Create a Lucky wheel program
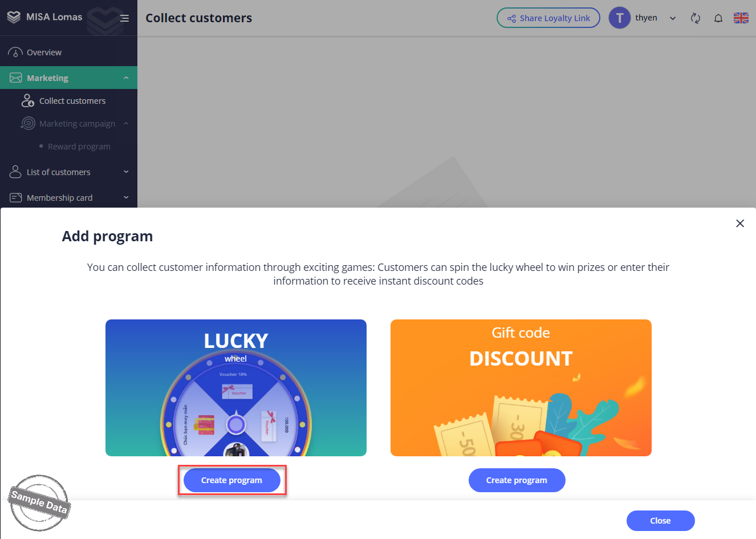 (231, 480)
